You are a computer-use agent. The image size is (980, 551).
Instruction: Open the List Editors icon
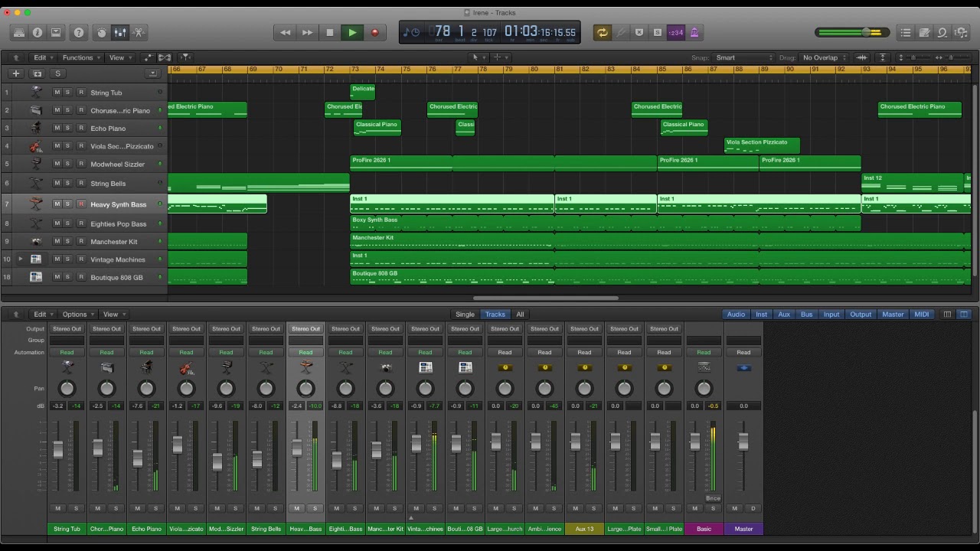pyautogui.click(x=906, y=33)
